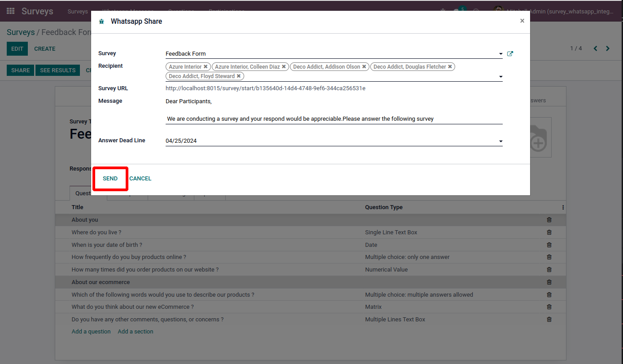
Task: Remove Colleen Diaz from recipients
Action: click(284, 67)
